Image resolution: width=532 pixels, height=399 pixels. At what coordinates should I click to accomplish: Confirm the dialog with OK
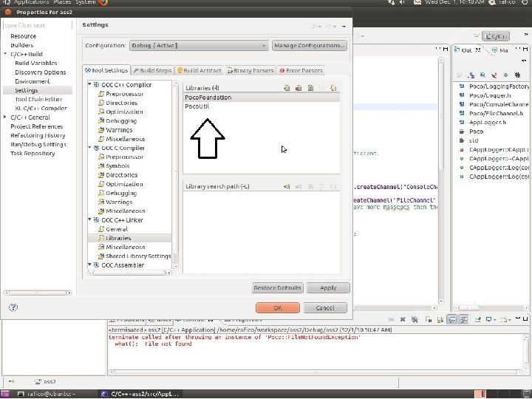point(278,307)
